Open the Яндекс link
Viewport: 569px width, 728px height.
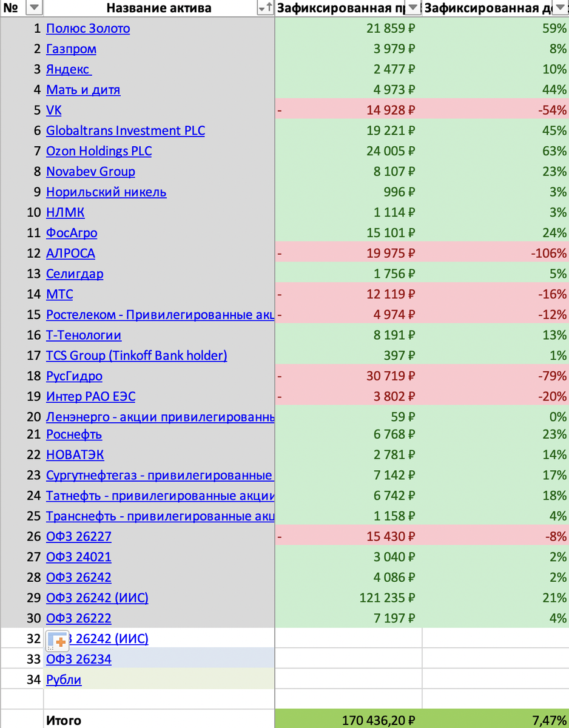click(x=69, y=69)
